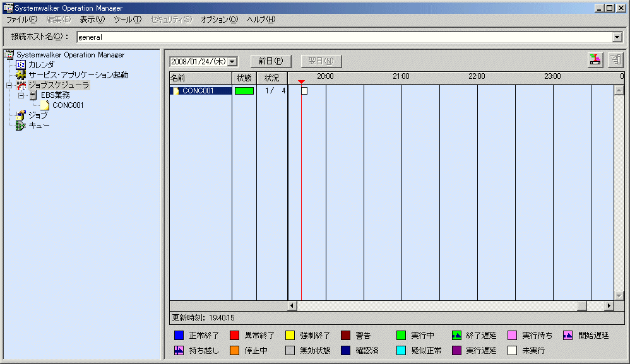Click the job net icon in CONC001 row
Screen dimensions: 630x364
[176, 91]
